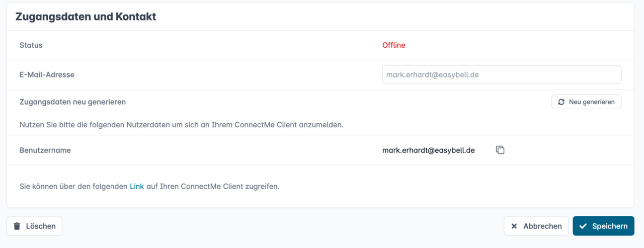Open the ConnectMe Client Link
Viewport: 644px width, 248px height.
(x=137, y=186)
